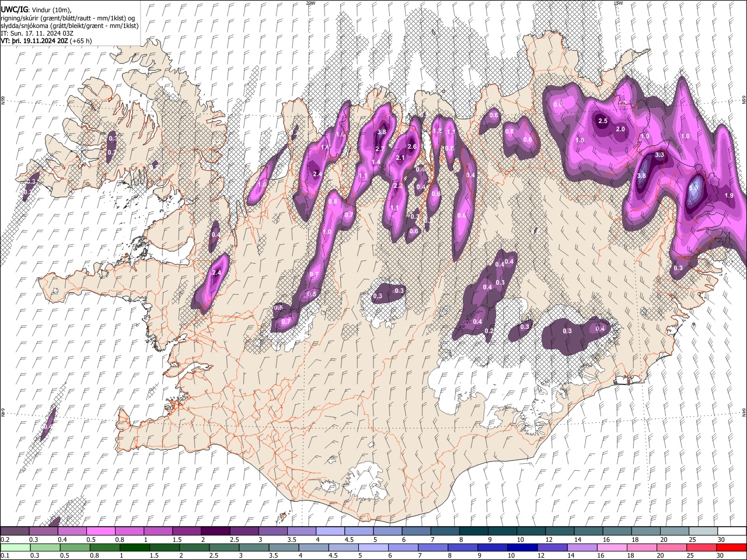Click the 15W longitude label
747x560 pixels.
(x=618, y=3)
